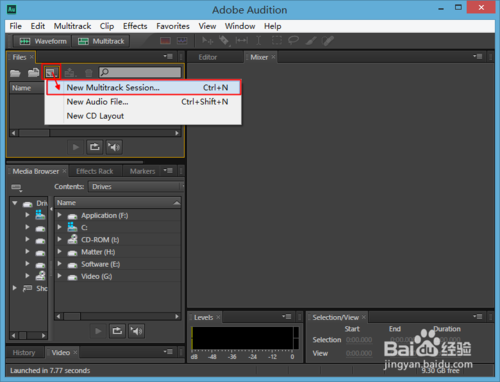Switch to the Mixer tab

[x=259, y=57]
